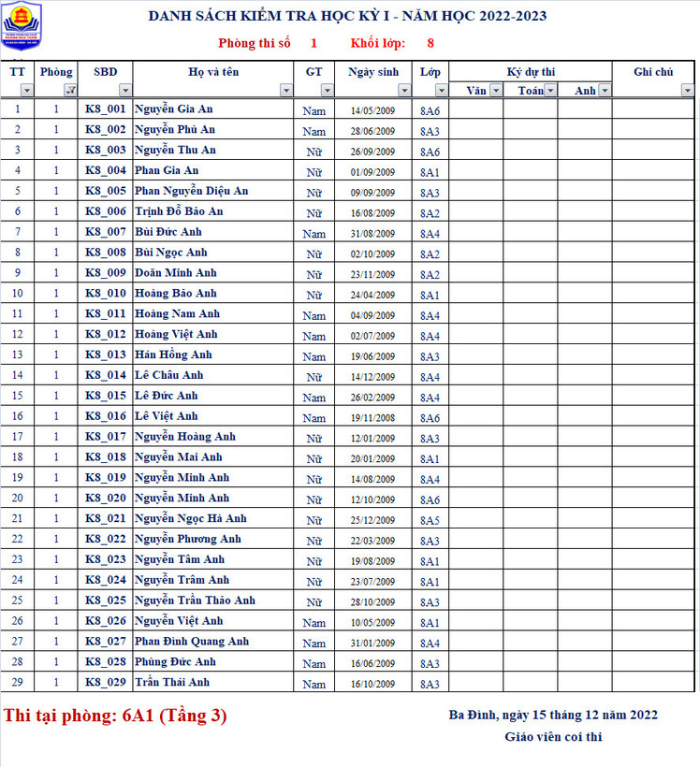Select the name Nguyễn Mai Anh
The height and width of the screenshot is (767, 700).
pos(179,456)
